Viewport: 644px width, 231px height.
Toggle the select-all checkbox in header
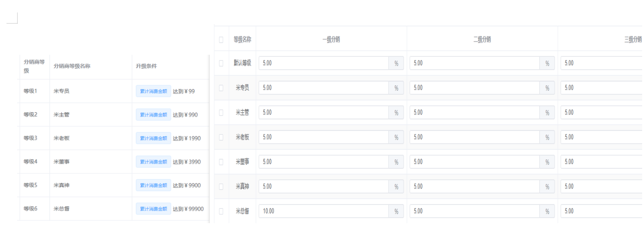point(222,39)
